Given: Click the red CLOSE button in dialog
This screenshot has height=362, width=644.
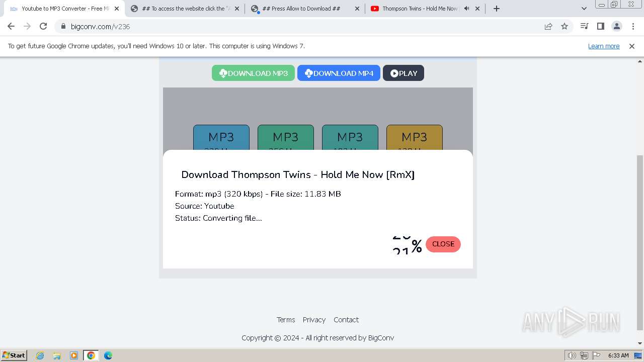Looking at the screenshot, I should coord(443,244).
